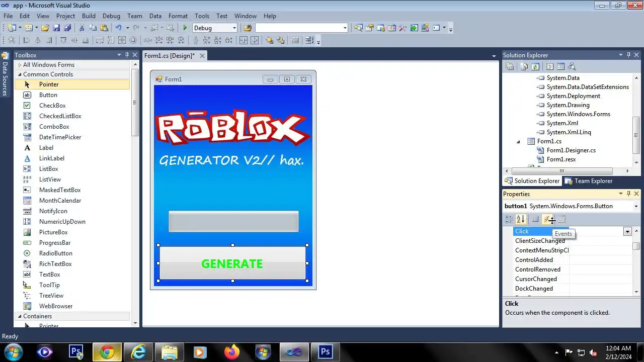The width and height of the screenshot is (644, 362).
Task: Start debugging with green play icon
Action: pyautogui.click(x=185, y=28)
